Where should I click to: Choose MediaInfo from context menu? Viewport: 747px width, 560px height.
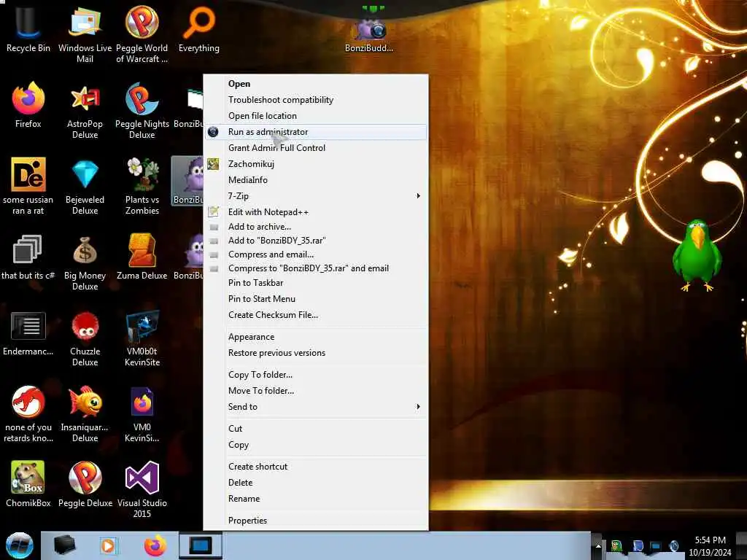[316, 180]
